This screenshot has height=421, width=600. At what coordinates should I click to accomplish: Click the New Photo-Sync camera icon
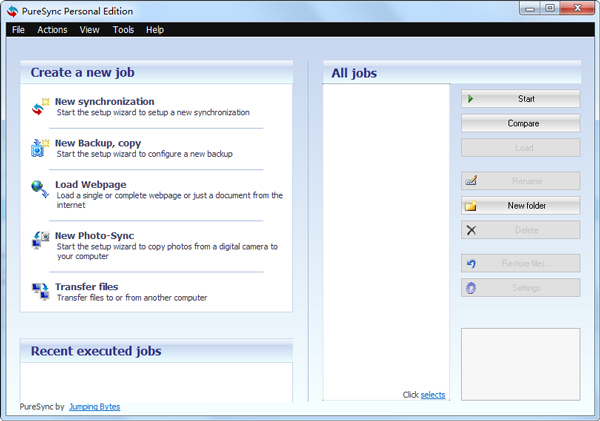(40, 240)
